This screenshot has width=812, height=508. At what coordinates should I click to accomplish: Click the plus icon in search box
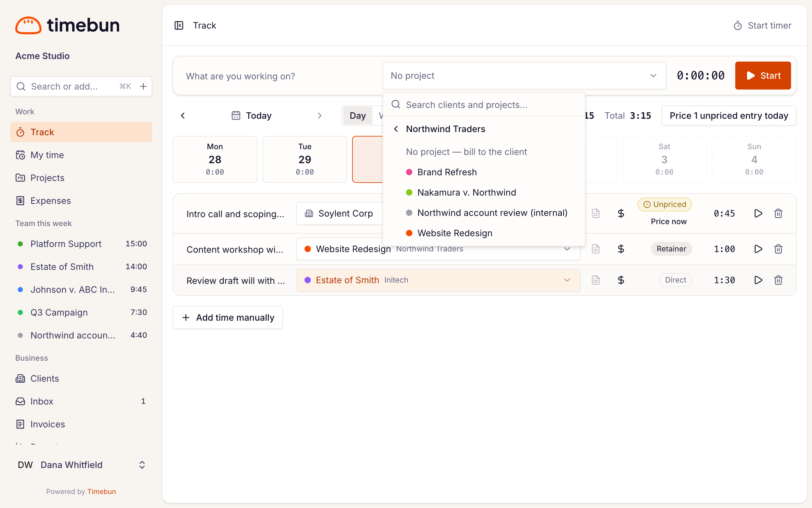(143, 86)
